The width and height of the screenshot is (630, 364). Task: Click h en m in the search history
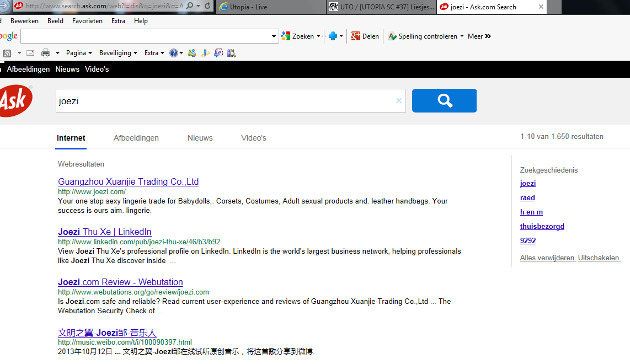pos(531,212)
